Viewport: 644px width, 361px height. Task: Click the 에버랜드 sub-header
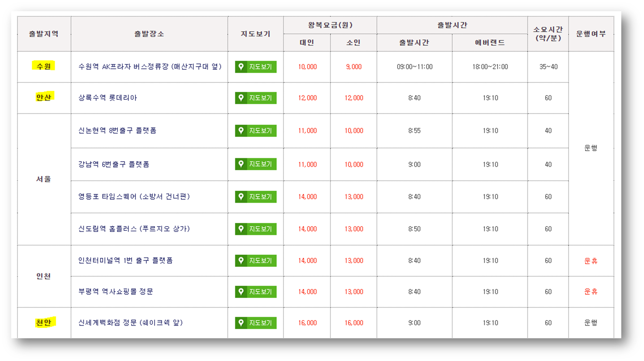click(x=490, y=43)
